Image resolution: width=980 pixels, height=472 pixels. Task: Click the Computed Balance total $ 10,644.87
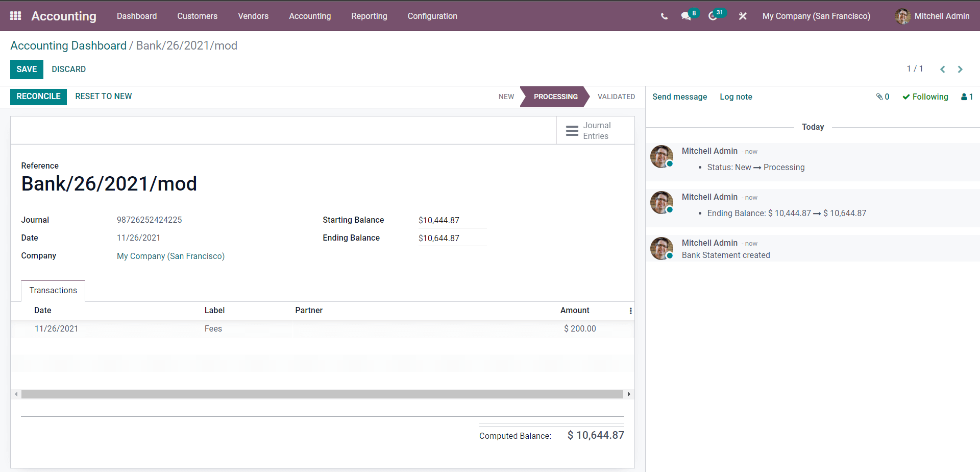pos(596,435)
